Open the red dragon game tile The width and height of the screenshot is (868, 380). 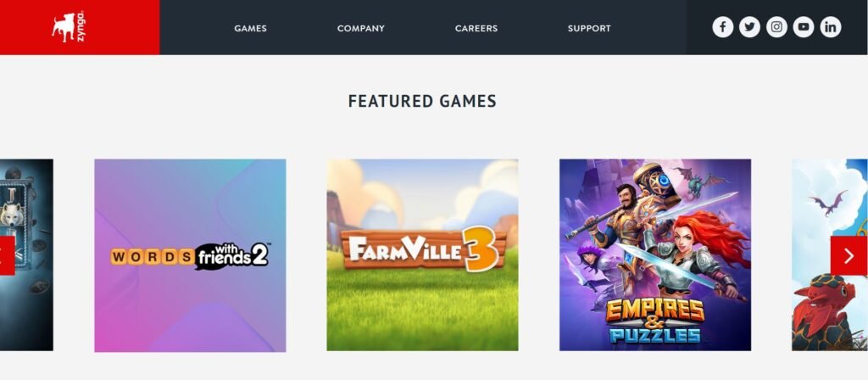pos(830,255)
